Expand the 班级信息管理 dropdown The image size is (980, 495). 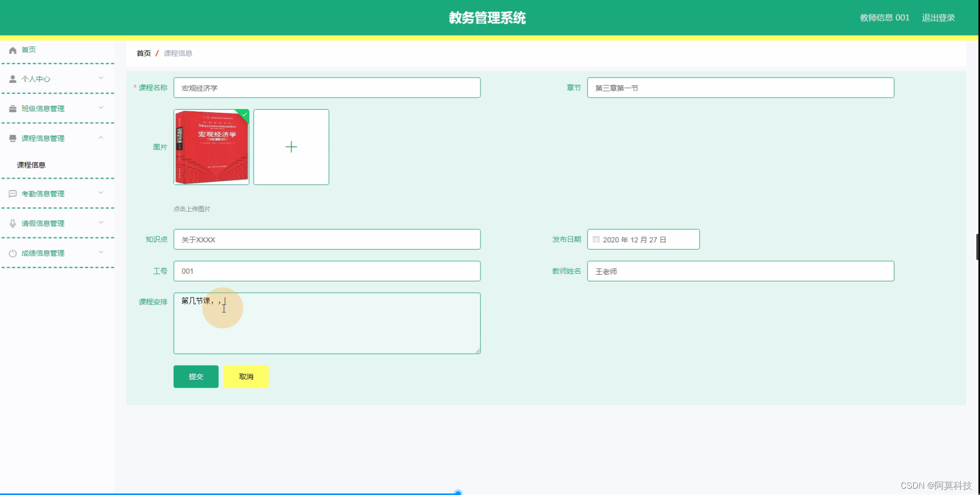click(101, 108)
